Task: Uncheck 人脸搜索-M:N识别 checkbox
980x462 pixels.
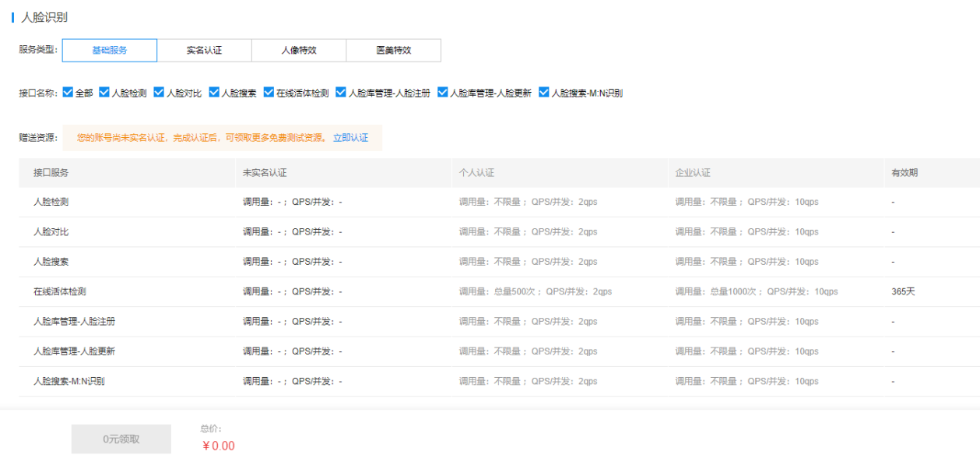Action: [544, 93]
